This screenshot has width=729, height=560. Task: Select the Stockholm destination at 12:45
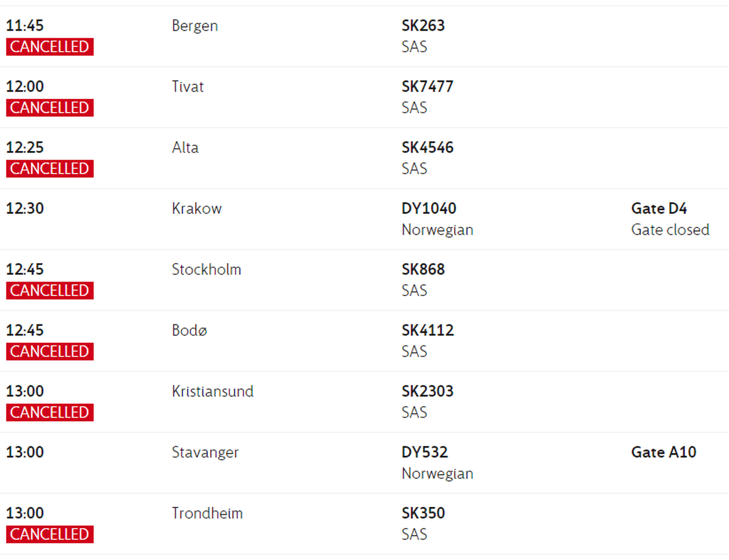tap(206, 269)
